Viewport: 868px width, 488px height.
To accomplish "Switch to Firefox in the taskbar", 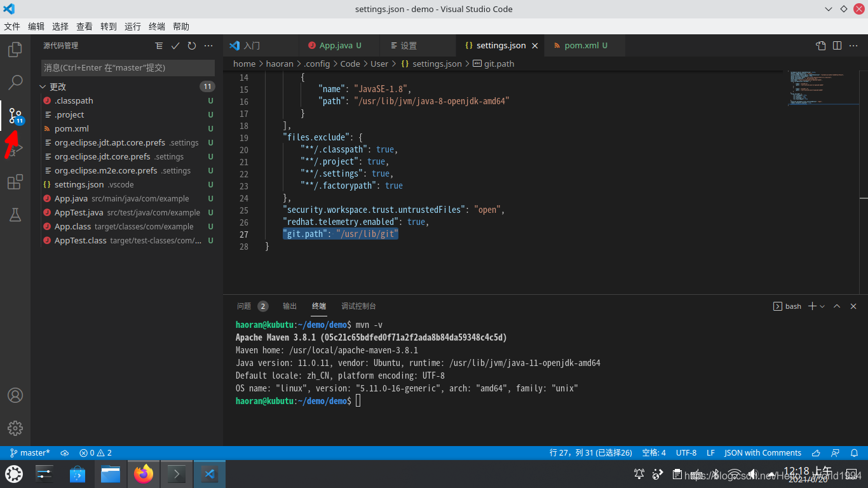I will [x=144, y=474].
